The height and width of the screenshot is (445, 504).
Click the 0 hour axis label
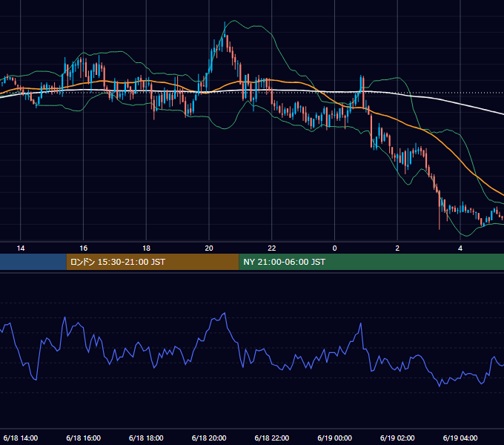(334, 248)
